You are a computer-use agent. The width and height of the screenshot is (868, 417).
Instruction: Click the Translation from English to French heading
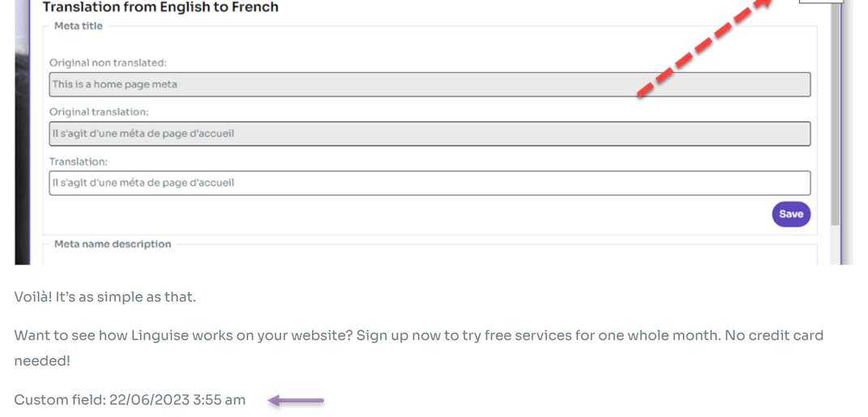click(160, 7)
